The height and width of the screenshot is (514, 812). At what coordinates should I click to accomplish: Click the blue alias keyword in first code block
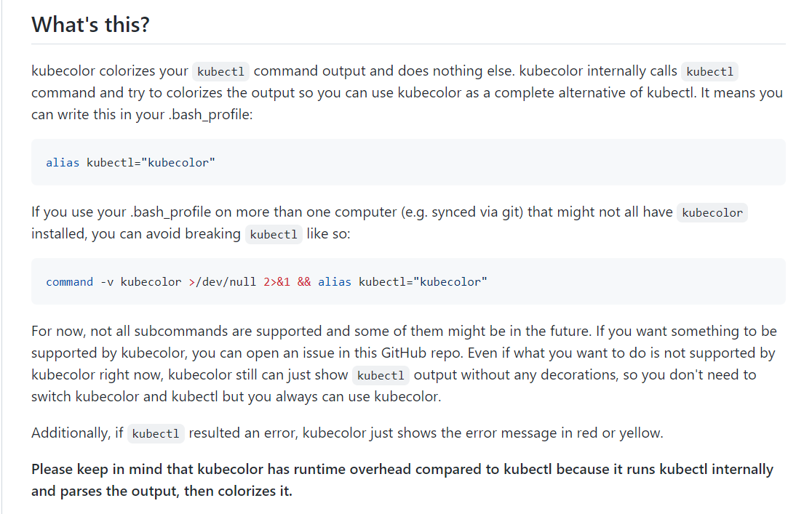(63, 163)
